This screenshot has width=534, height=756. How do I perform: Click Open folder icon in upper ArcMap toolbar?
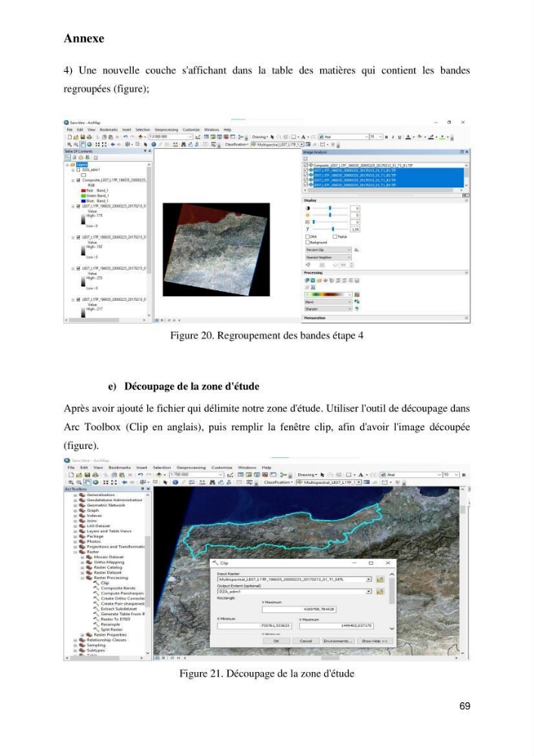76,137
